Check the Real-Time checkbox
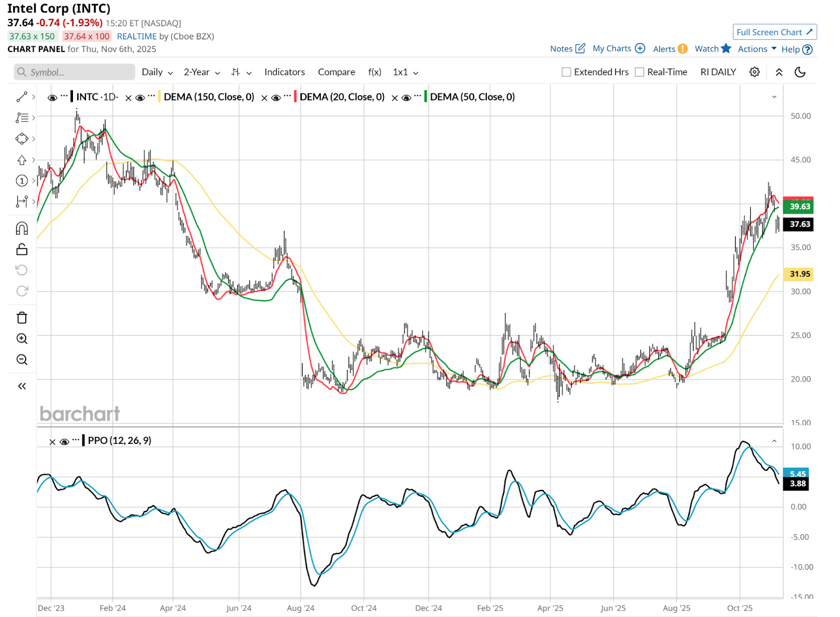This screenshot has width=840, height=617. tap(639, 72)
